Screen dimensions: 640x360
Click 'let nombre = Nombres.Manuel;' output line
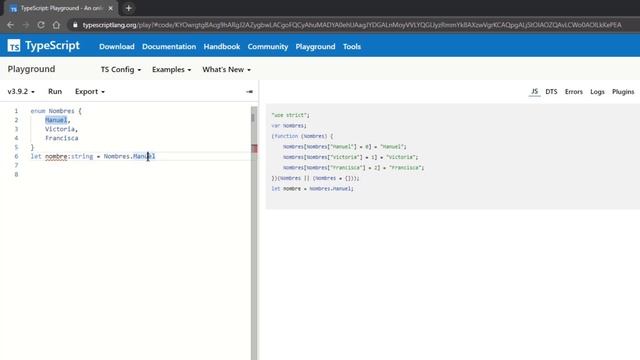[312, 189]
